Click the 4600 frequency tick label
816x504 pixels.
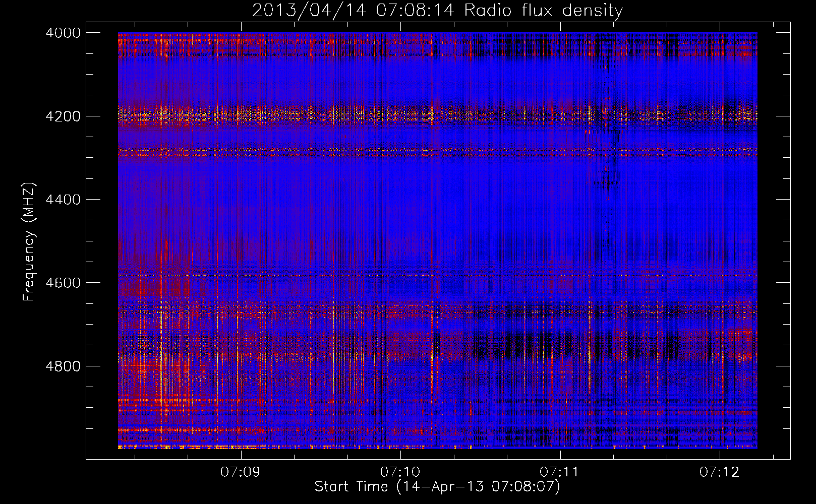(x=63, y=283)
